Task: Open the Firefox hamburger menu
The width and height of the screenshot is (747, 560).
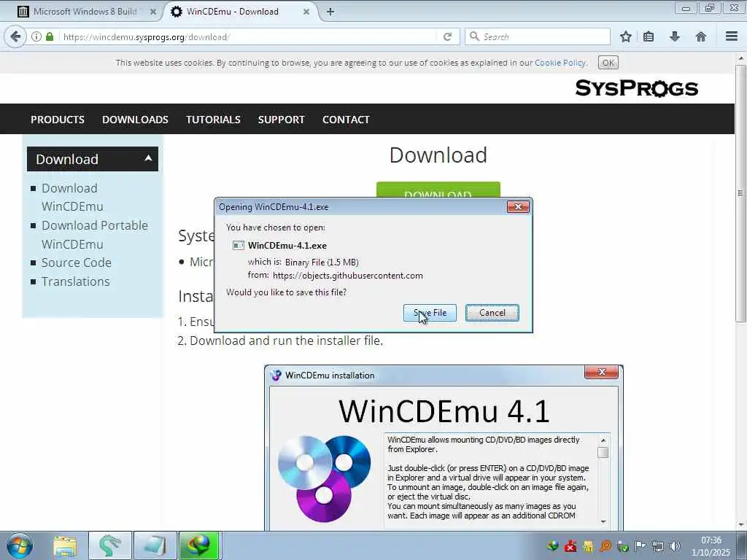Action: click(x=732, y=36)
